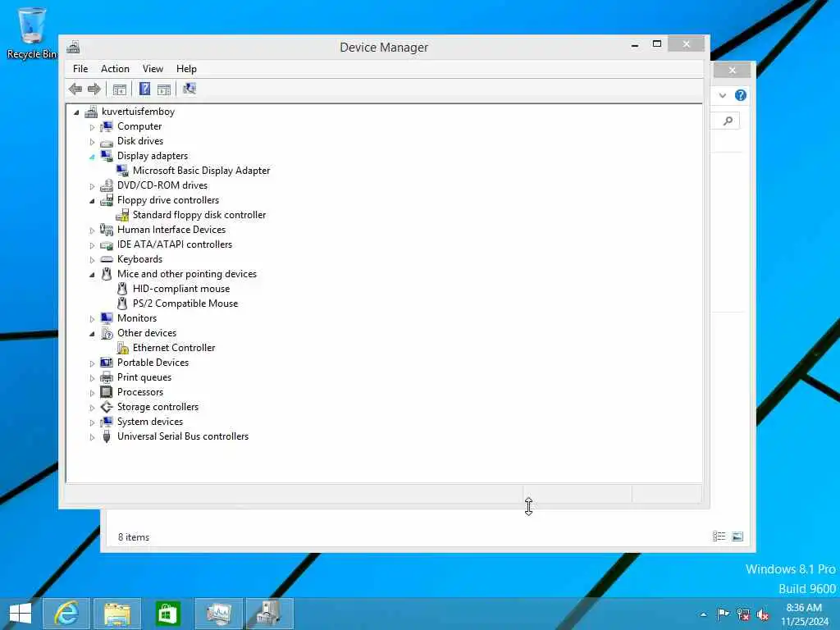Expand the IDE ATA/ATAPI controllers category
Screen dimensions: 840x630
[92, 245]
